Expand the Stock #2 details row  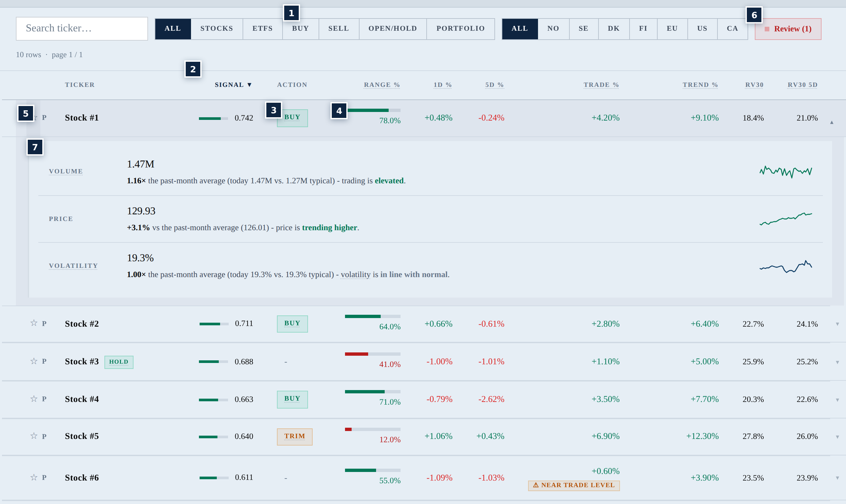pos(837,324)
